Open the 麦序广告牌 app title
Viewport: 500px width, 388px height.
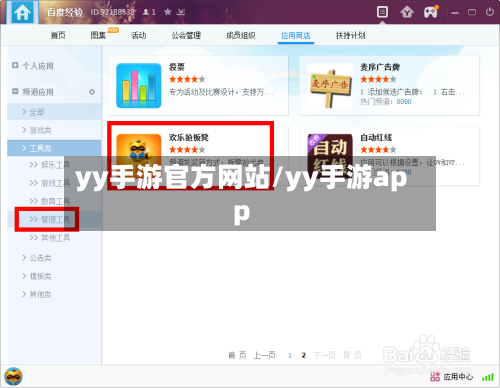(x=380, y=67)
